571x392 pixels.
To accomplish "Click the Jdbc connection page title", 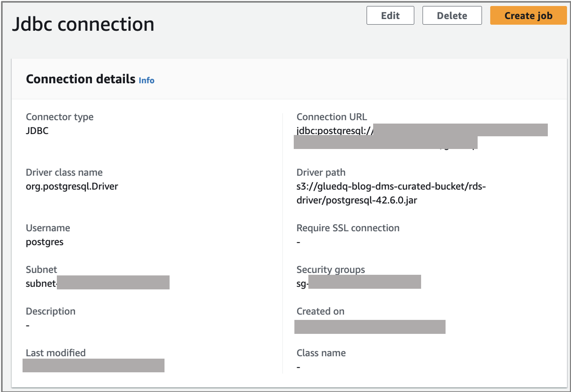I will pos(83,24).
